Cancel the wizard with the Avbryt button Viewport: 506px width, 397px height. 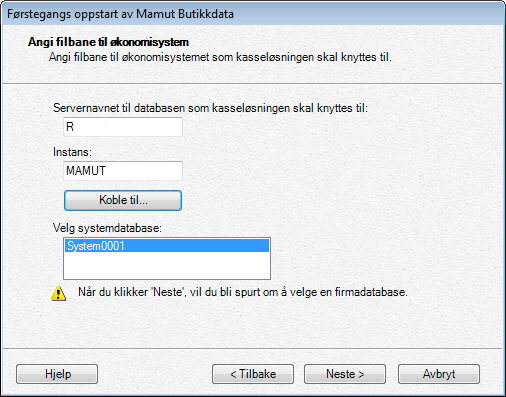[439, 374]
